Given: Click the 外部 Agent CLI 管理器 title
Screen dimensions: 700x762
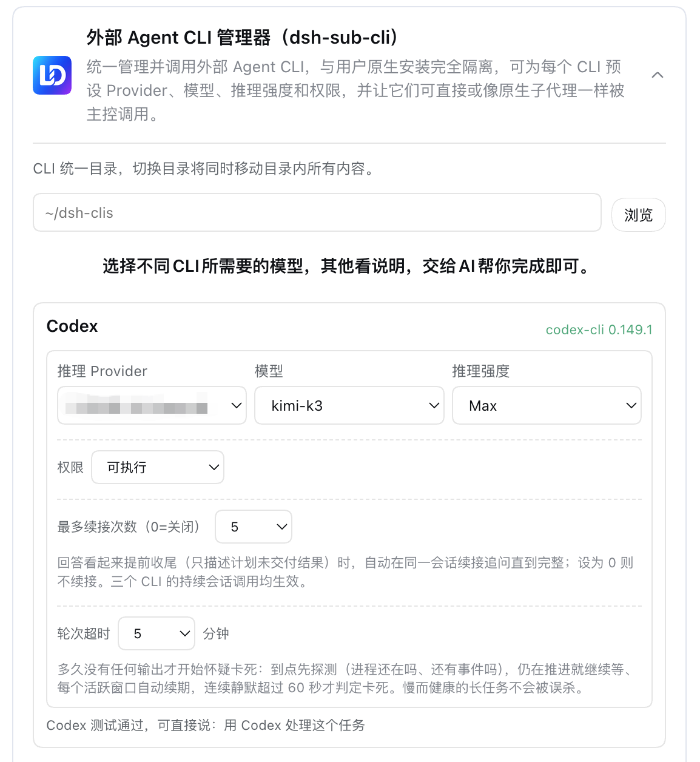Looking at the screenshot, I should [x=242, y=38].
